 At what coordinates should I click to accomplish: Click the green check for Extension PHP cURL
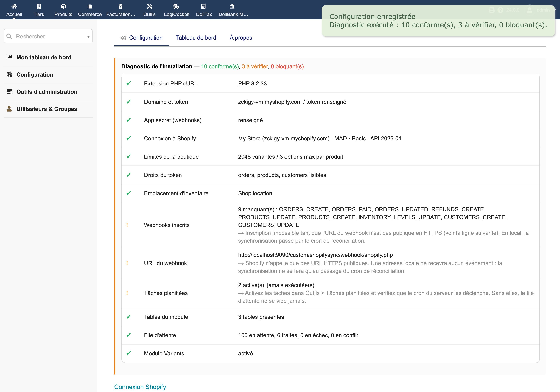[129, 83]
